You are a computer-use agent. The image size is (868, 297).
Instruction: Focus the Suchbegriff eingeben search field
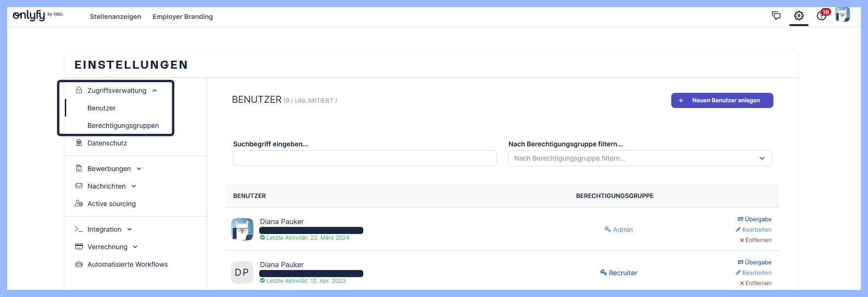(365, 158)
